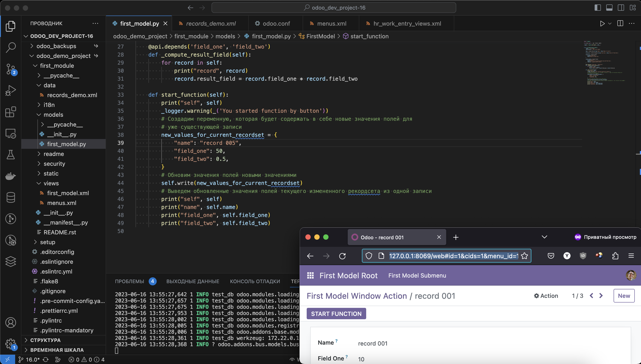Open the Database view in activity bar
This screenshot has height=364, width=641.
[10, 198]
